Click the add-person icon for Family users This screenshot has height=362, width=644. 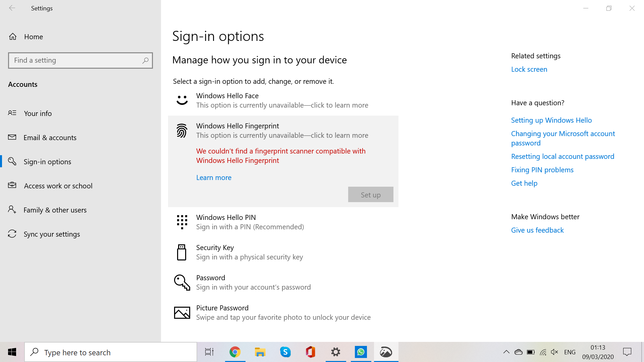click(12, 209)
